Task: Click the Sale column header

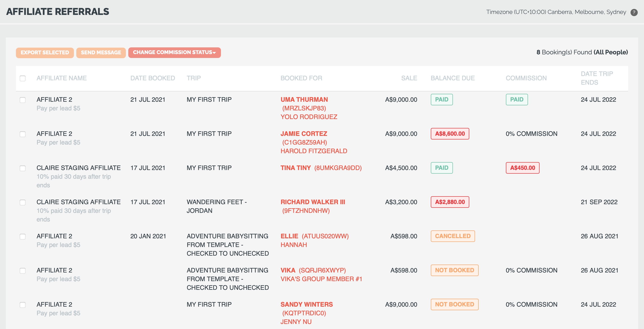Action: [x=409, y=78]
